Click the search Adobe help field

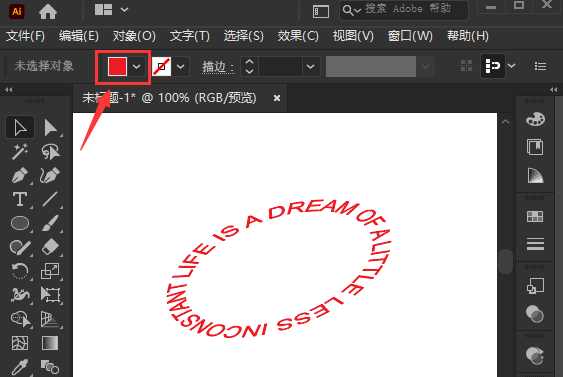[x=404, y=10]
